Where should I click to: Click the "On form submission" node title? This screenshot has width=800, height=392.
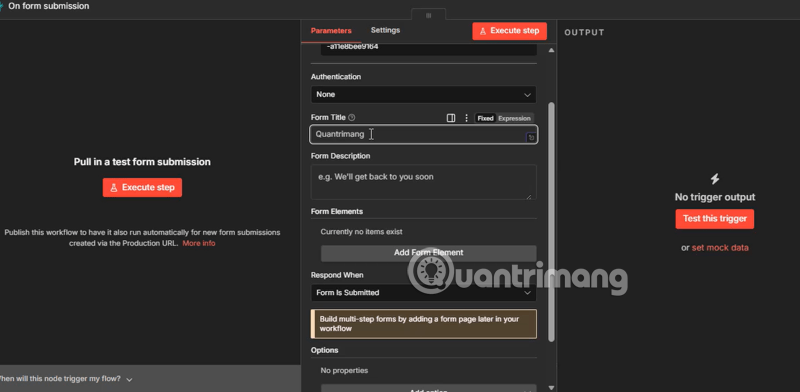coord(48,6)
